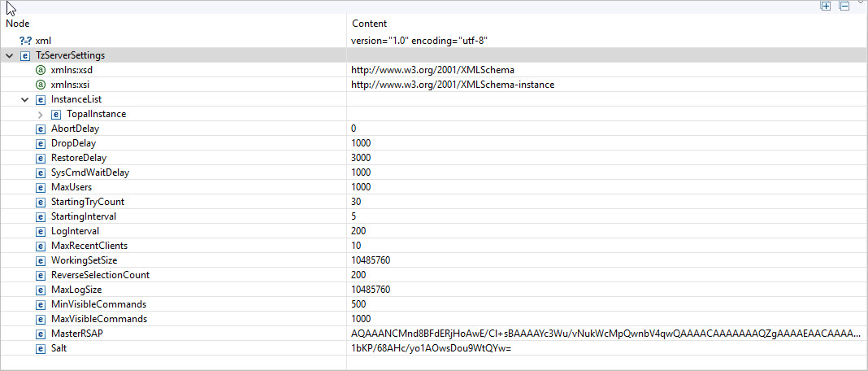The width and height of the screenshot is (868, 371).
Task: Click the xmlns:xsi attribute icon
Action: point(41,85)
